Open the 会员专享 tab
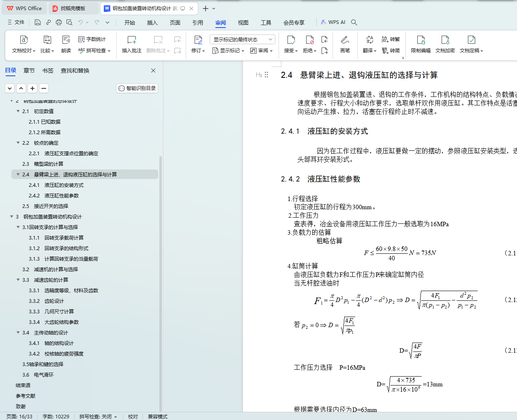The image size is (517, 420). 294,23
